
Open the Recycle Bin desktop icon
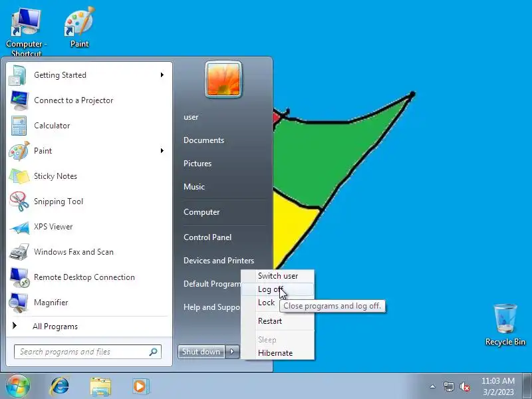(505, 325)
